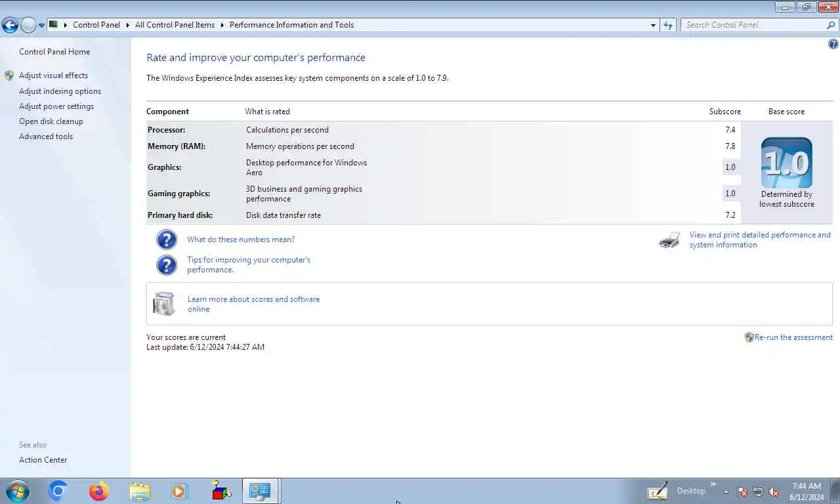
Task: Open the address bar history dropdown
Action: 653,25
